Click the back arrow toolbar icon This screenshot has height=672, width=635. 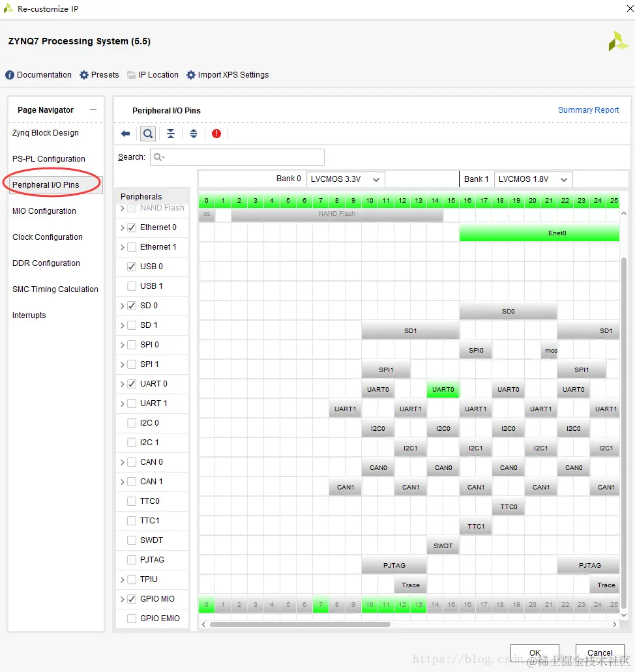[x=125, y=134]
